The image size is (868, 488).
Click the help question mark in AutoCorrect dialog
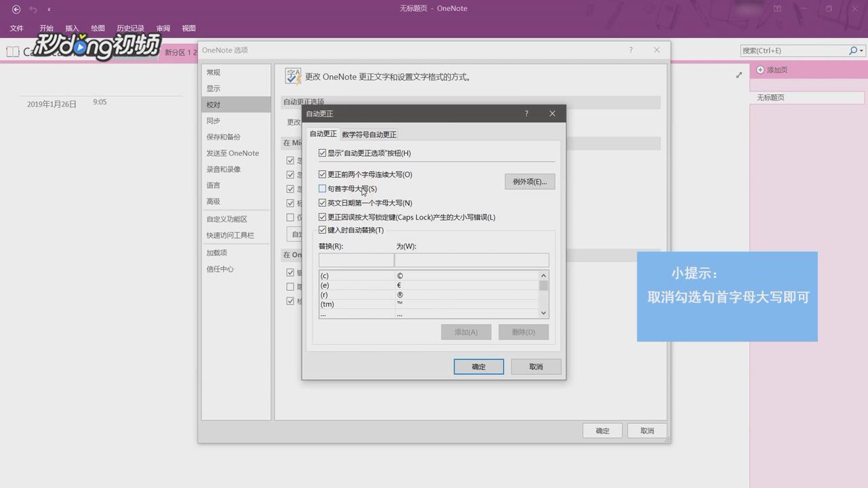tap(526, 114)
